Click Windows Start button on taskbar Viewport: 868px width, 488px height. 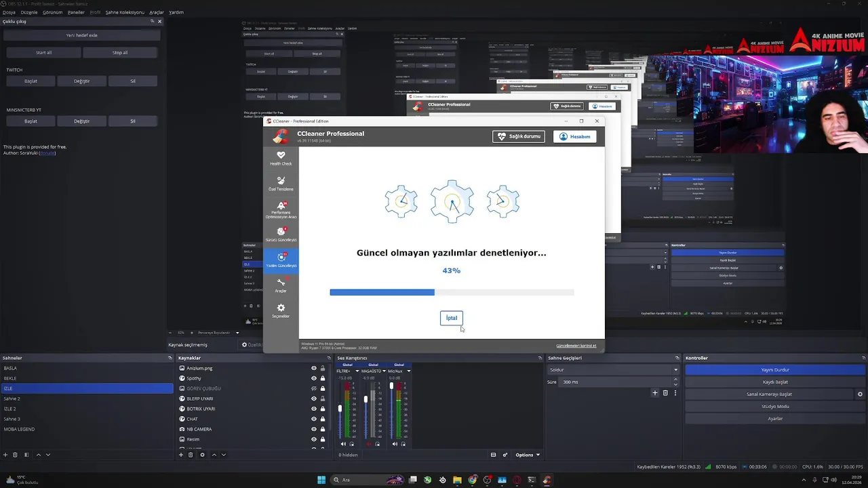click(321, 480)
